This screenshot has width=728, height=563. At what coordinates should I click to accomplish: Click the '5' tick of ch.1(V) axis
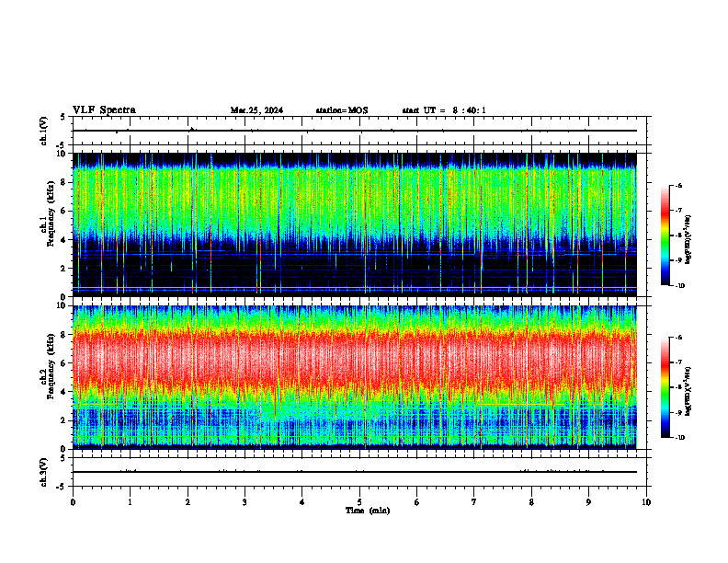(x=63, y=117)
